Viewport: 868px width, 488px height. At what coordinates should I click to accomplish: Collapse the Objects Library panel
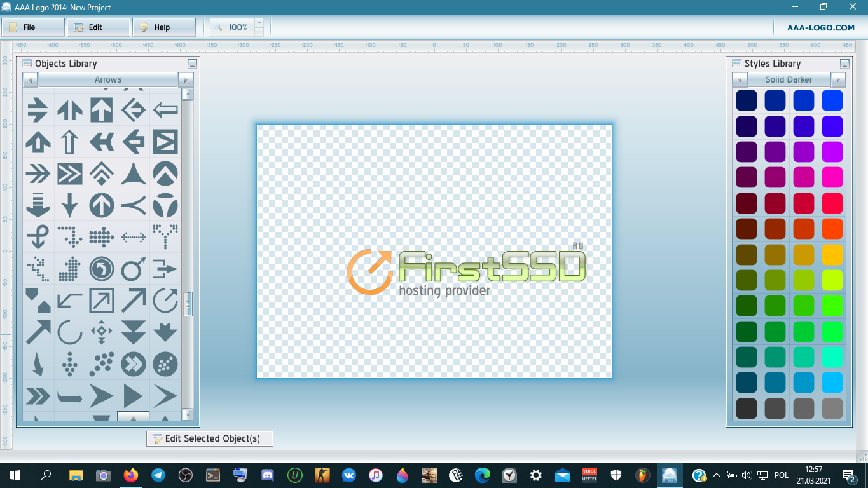pos(193,64)
